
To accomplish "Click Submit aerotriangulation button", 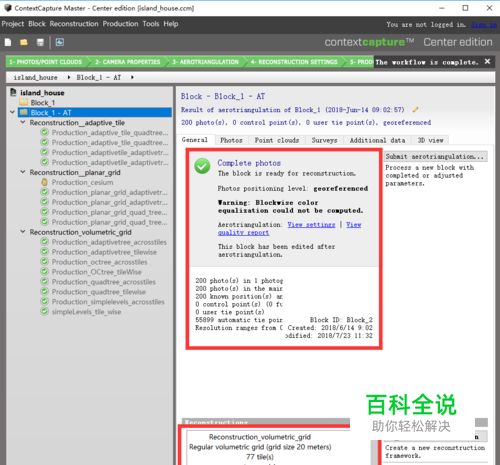I will (x=435, y=156).
